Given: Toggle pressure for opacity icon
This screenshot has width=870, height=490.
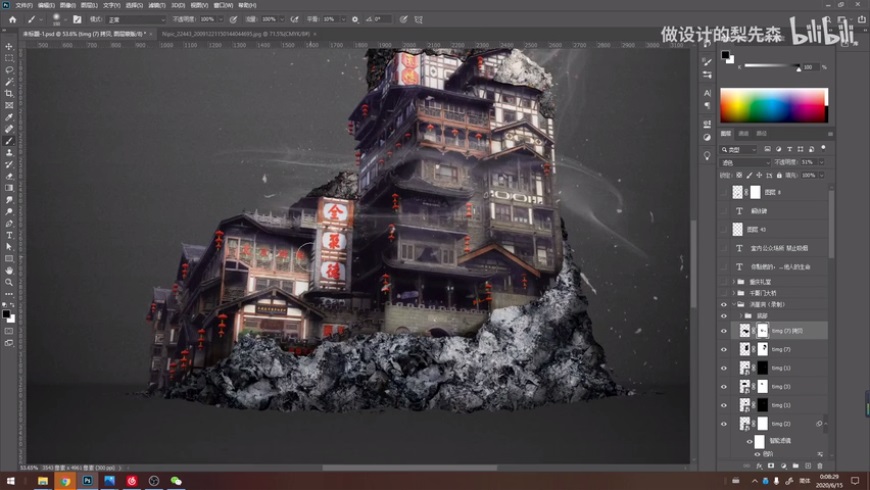Looking at the screenshot, I should click(234, 19).
